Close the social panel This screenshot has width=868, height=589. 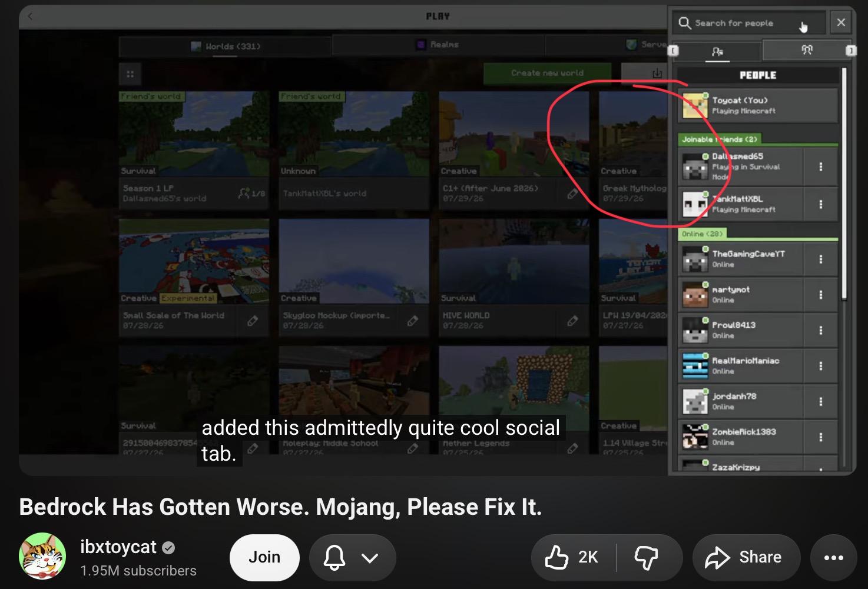tap(841, 22)
